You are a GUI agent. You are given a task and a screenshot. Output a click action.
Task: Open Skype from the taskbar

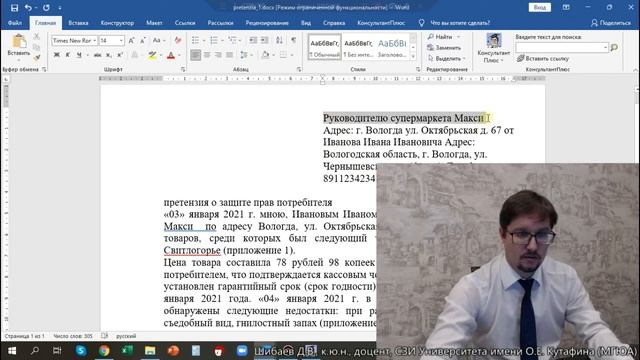[x=81, y=351]
